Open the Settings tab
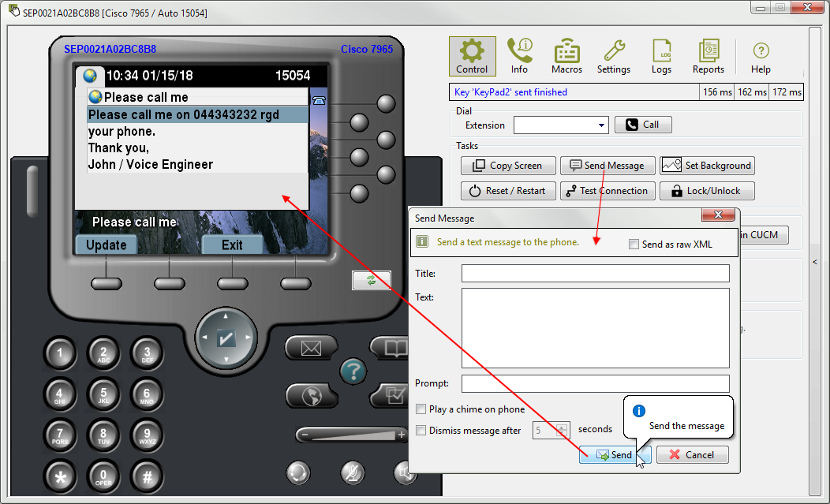The image size is (830, 504). 614,56
